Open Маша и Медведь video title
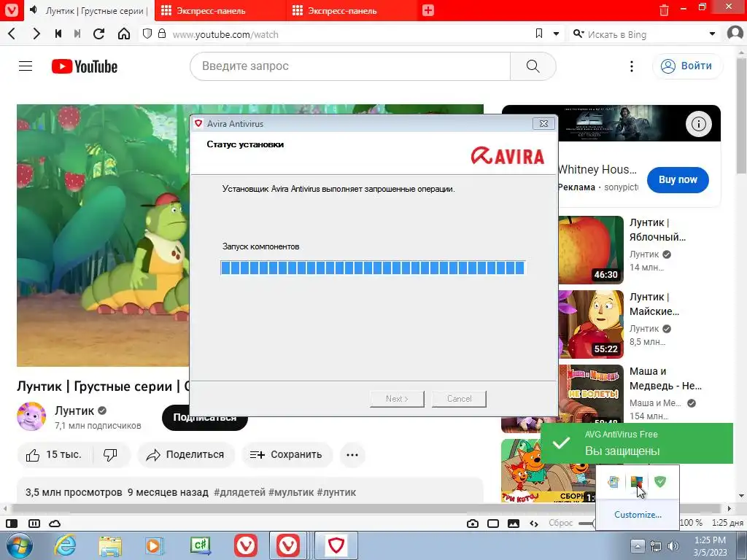 665,378
